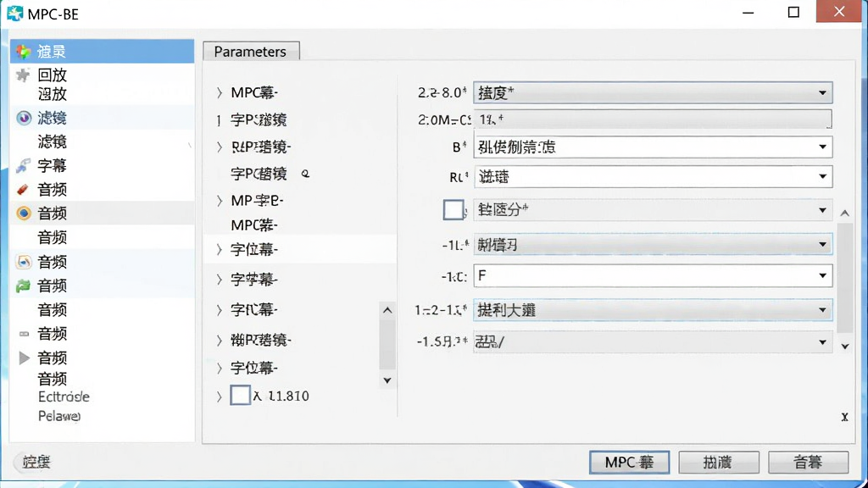Open the Rl dropdown
Image resolution: width=868 pixels, height=488 pixels.
(x=653, y=176)
